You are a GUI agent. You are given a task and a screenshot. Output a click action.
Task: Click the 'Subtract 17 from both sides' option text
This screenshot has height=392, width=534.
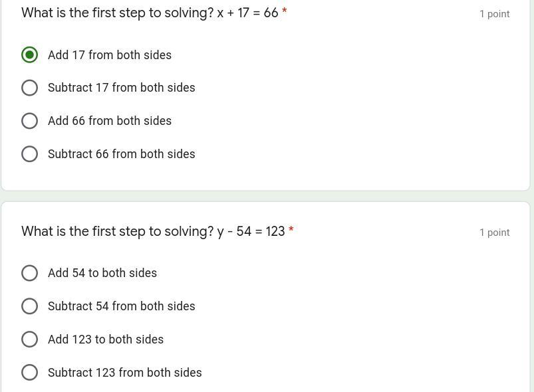pos(122,88)
